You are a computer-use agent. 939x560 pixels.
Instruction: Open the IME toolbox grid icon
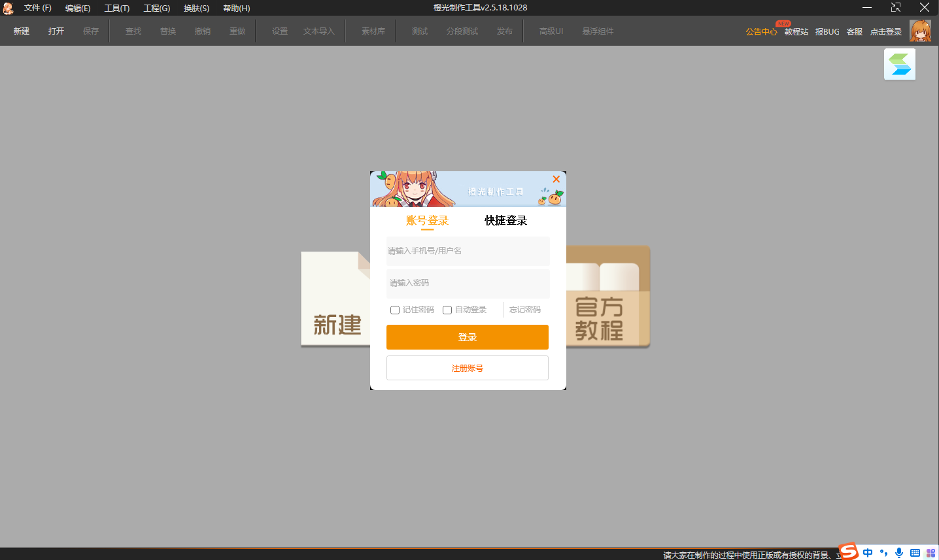click(x=930, y=553)
